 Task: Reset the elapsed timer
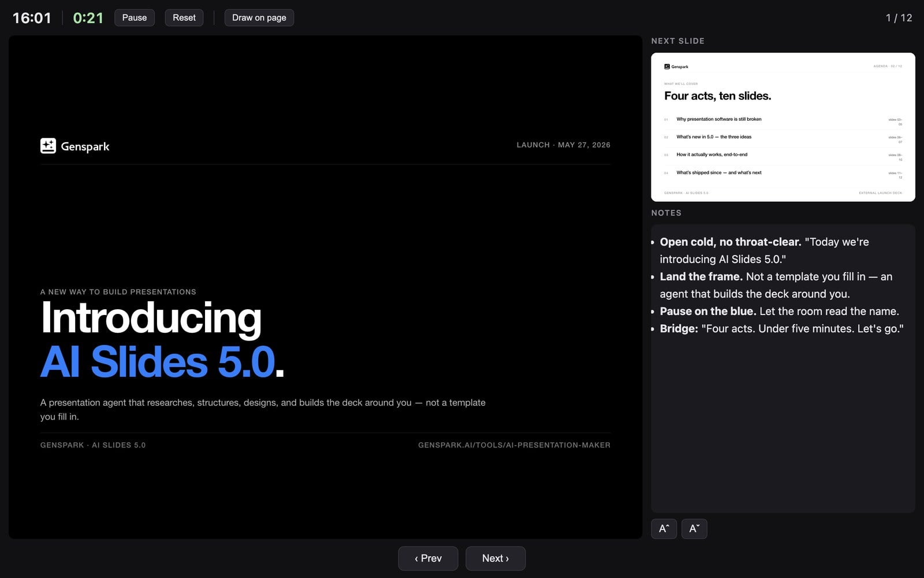coord(184,18)
